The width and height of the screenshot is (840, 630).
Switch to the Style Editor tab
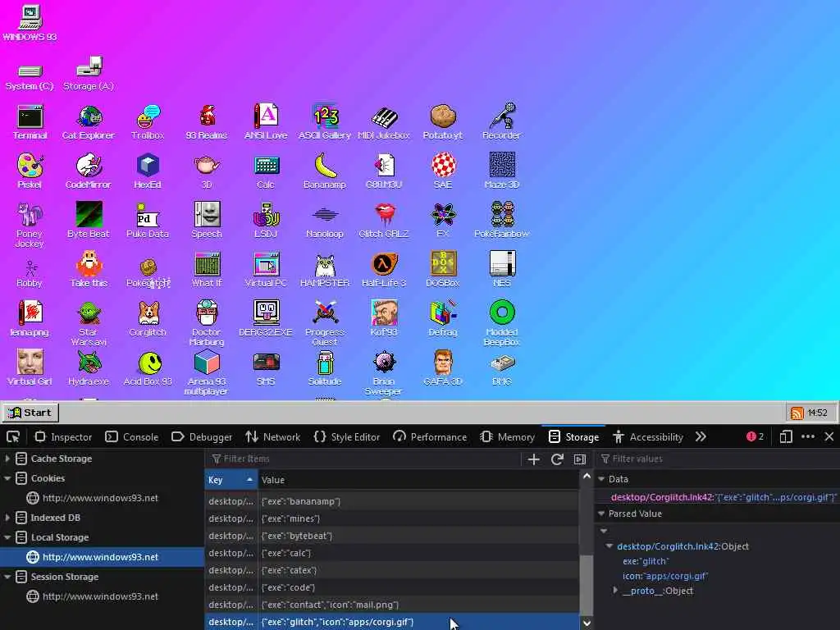(347, 437)
